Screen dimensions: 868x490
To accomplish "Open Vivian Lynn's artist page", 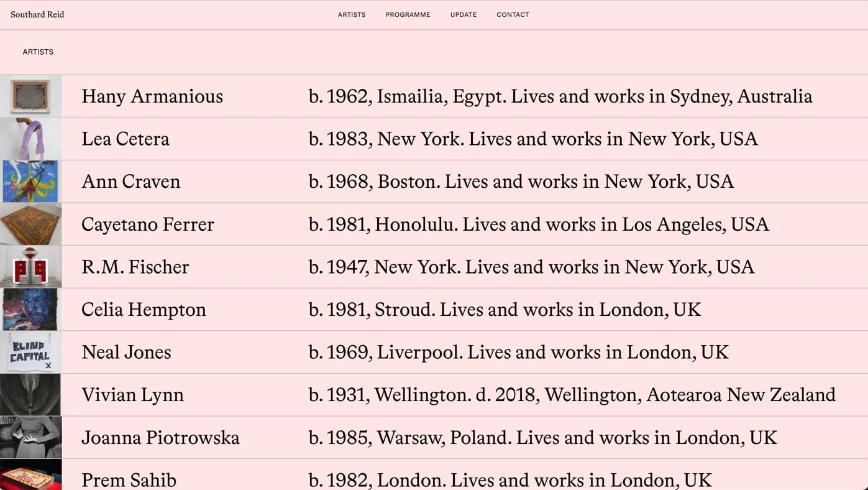I will point(132,395).
